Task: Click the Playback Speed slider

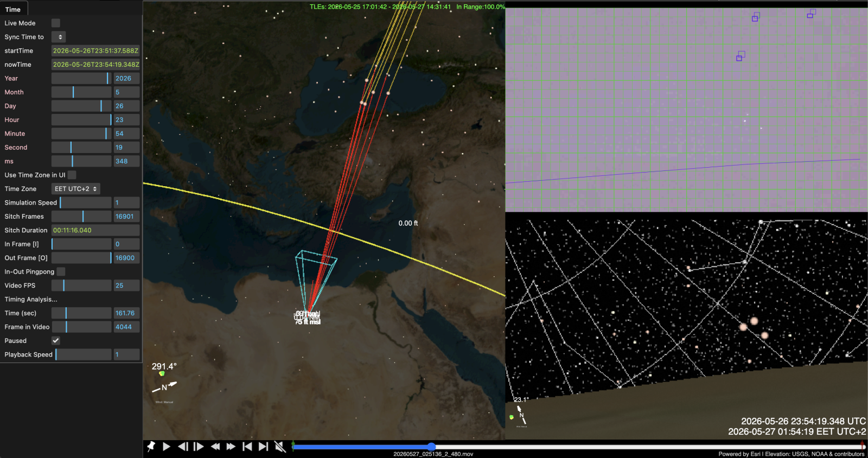Action: click(x=84, y=354)
